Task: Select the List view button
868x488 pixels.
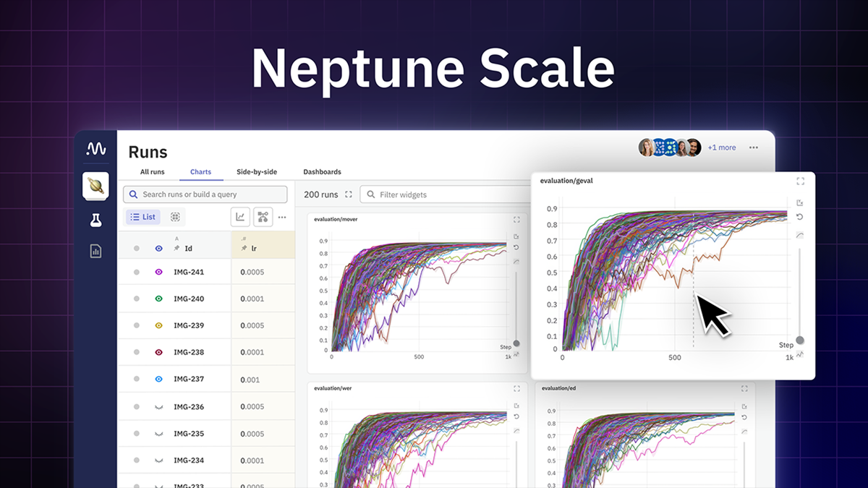Action: click(143, 217)
